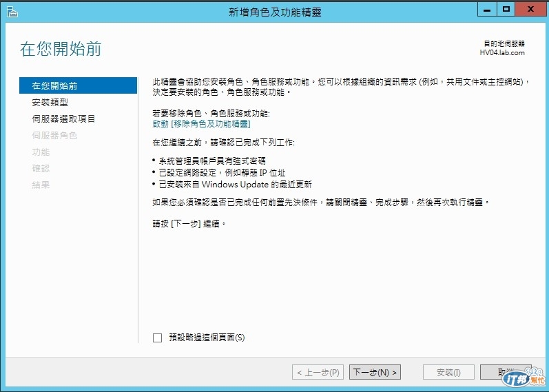Click 已設定網路設定 static IP bullet
549x392 pixels.
point(222,173)
